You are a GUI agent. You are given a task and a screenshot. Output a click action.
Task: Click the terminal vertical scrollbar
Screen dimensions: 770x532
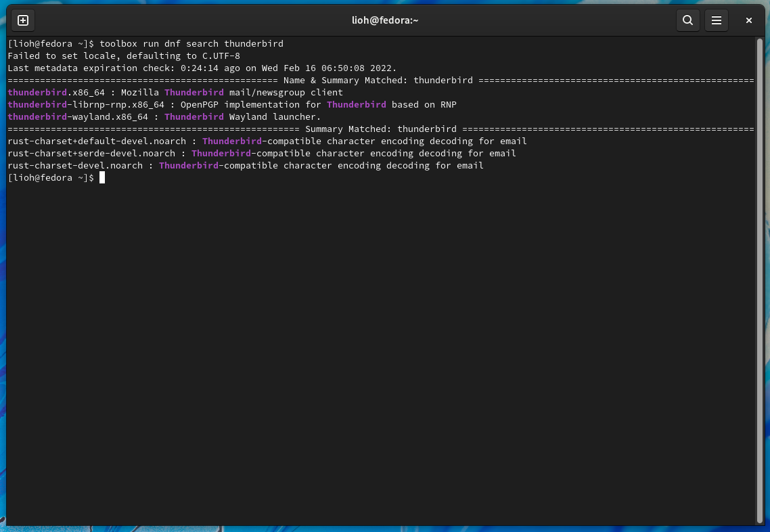(x=760, y=280)
